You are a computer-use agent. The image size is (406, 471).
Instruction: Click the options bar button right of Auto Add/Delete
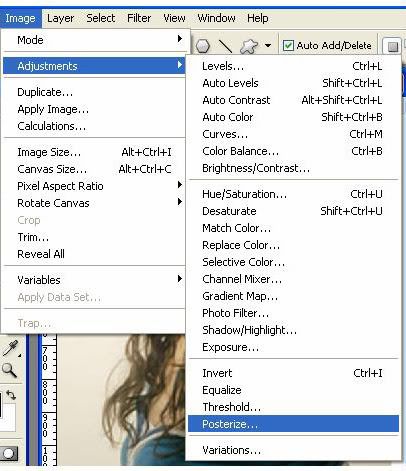click(x=393, y=46)
